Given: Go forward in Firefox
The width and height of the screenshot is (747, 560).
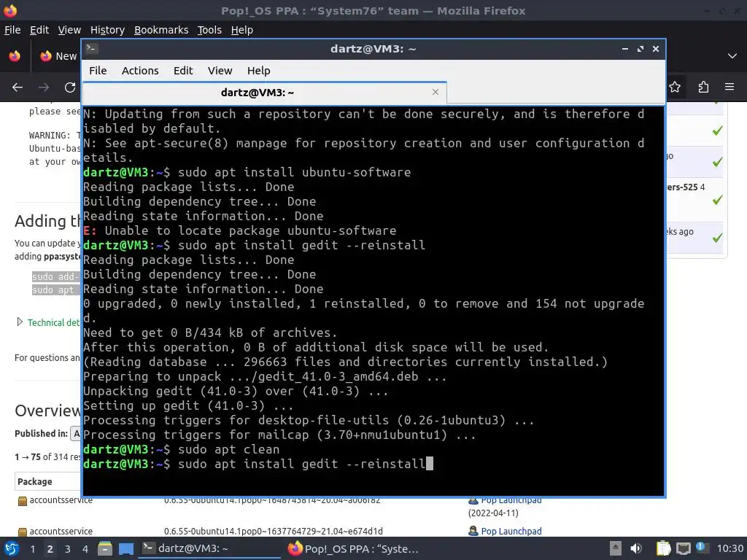Looking at the screenshot, I should pyautogui.click(x=44, y=87).
